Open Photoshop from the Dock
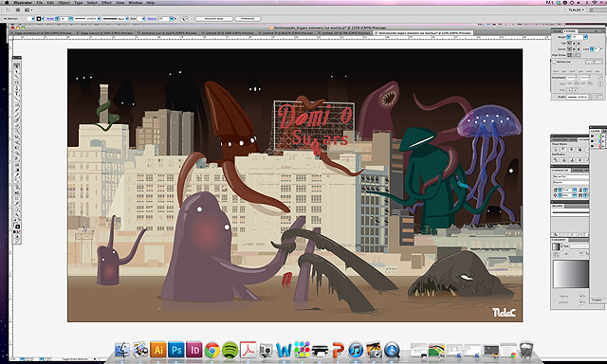Screen dimensions: 607x364 [x=176, y=350]
